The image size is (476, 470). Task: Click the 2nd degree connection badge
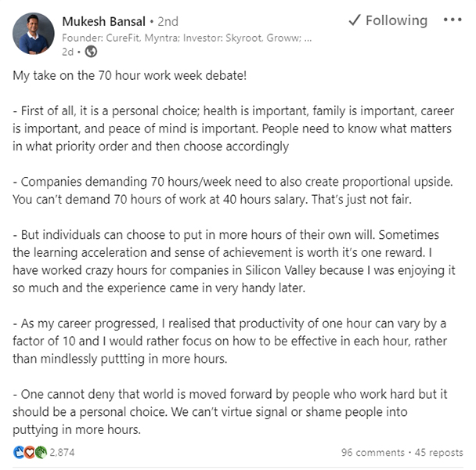click(168, 21)
